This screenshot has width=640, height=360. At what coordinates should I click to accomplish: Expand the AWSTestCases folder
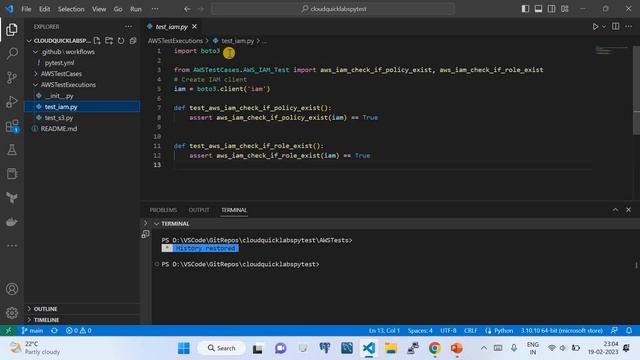coord(61,74)
